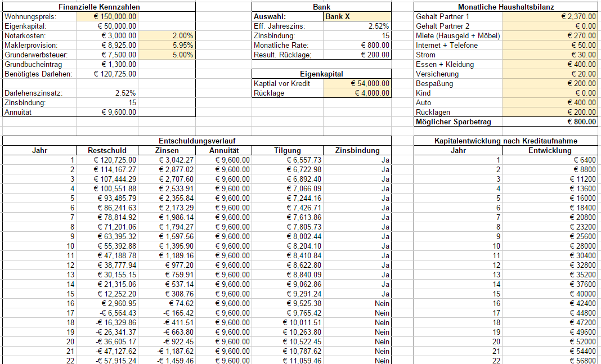This screenshot has height=364, width=601.
Task: Select the Maklerprovision 5.95% cell
Action: (x=167, y=46)
